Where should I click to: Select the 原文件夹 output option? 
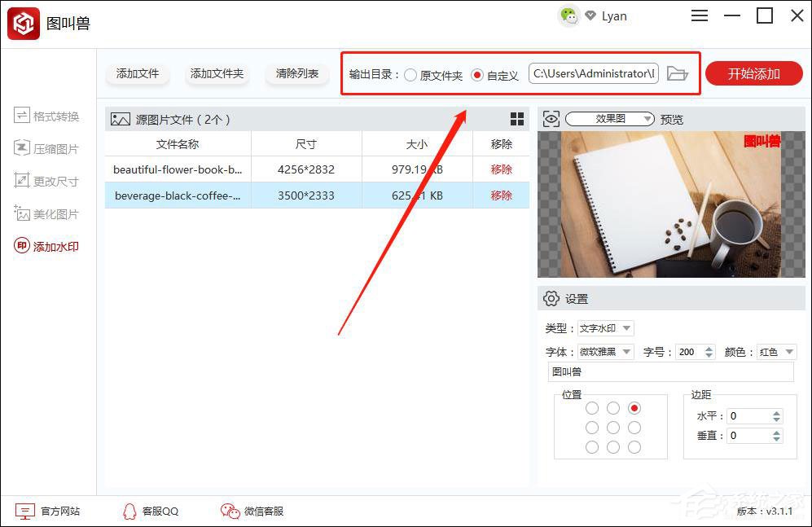coord(410,72)
